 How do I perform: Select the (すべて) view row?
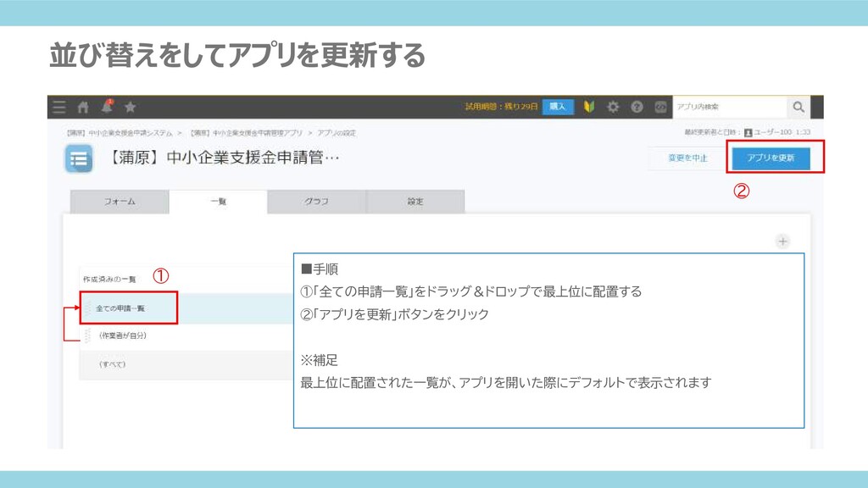coord(186,364)
